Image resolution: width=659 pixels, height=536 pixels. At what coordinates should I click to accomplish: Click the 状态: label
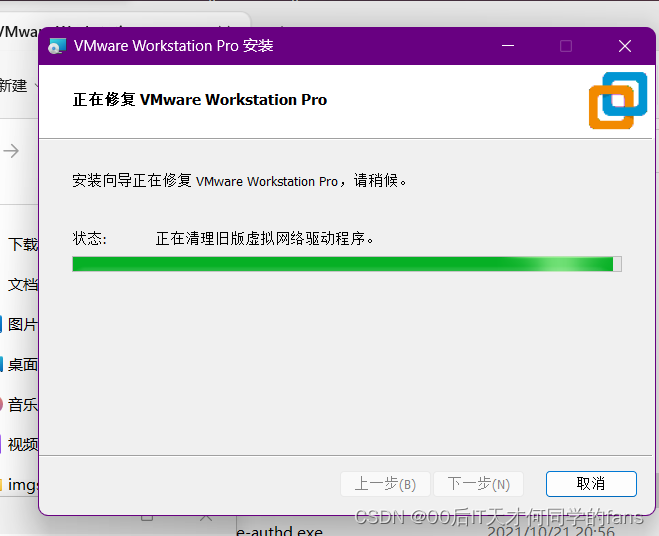point(90,238)
